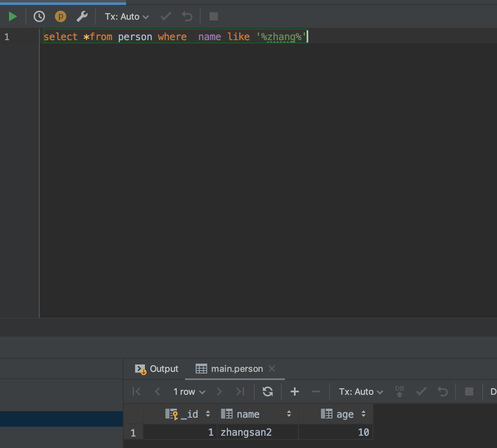
Task: Select the highlighted row in left panel
Action: (61, 419)
